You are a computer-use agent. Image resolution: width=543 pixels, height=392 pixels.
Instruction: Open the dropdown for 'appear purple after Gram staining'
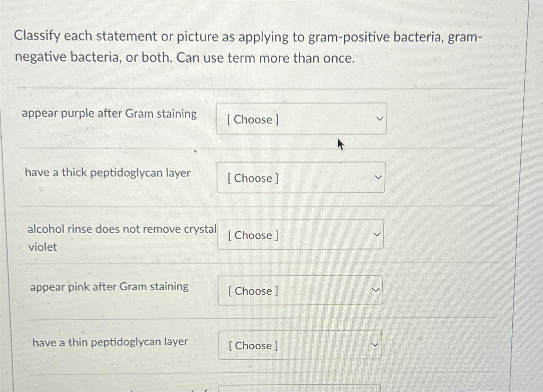[x=301, y=120]
